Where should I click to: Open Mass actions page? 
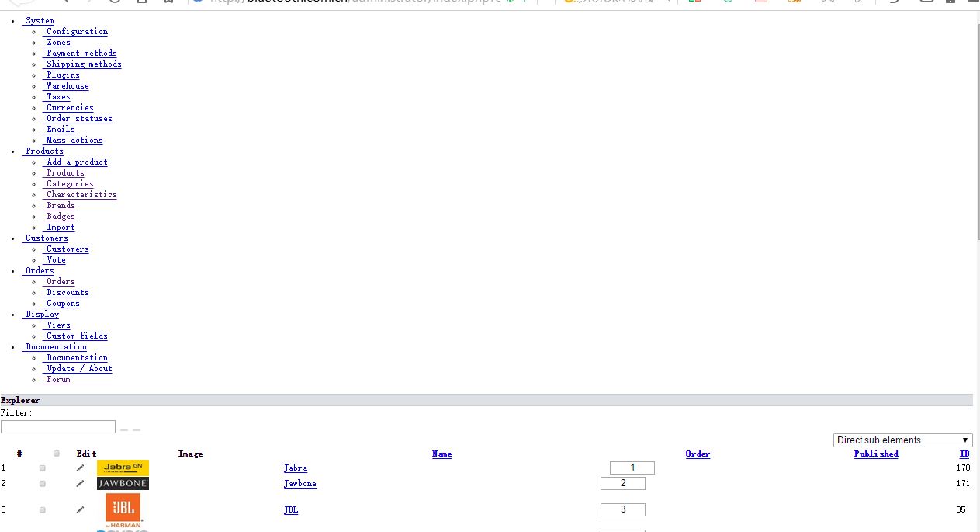[x=73, y=141]
